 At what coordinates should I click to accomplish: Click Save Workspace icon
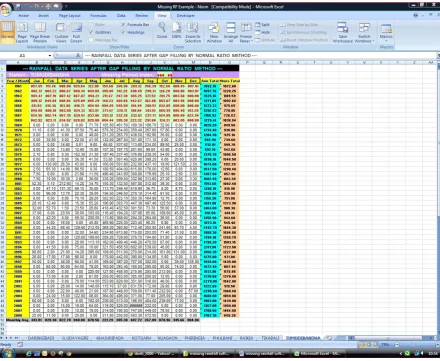pos(343,32)
